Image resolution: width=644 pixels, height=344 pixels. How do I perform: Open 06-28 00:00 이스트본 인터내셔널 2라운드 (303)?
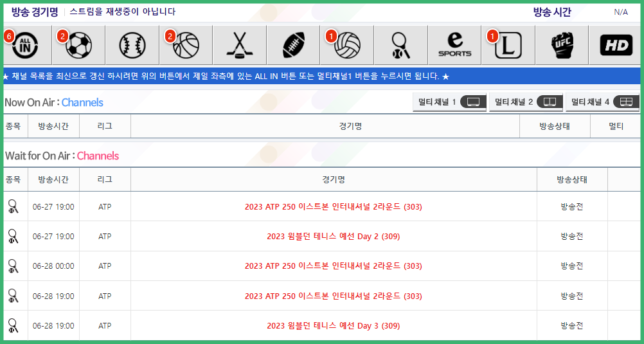(334, 266)
